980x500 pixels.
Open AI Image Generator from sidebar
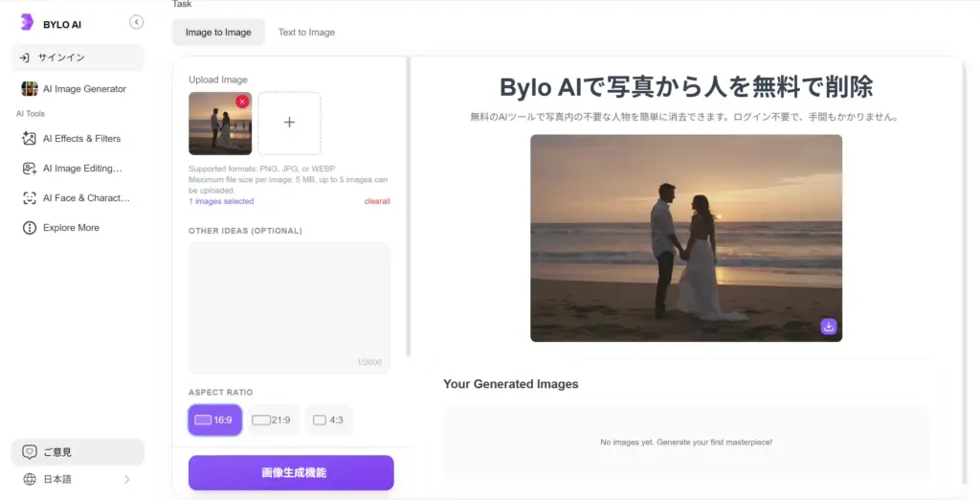pyautogui.click(x=78, y=89)
